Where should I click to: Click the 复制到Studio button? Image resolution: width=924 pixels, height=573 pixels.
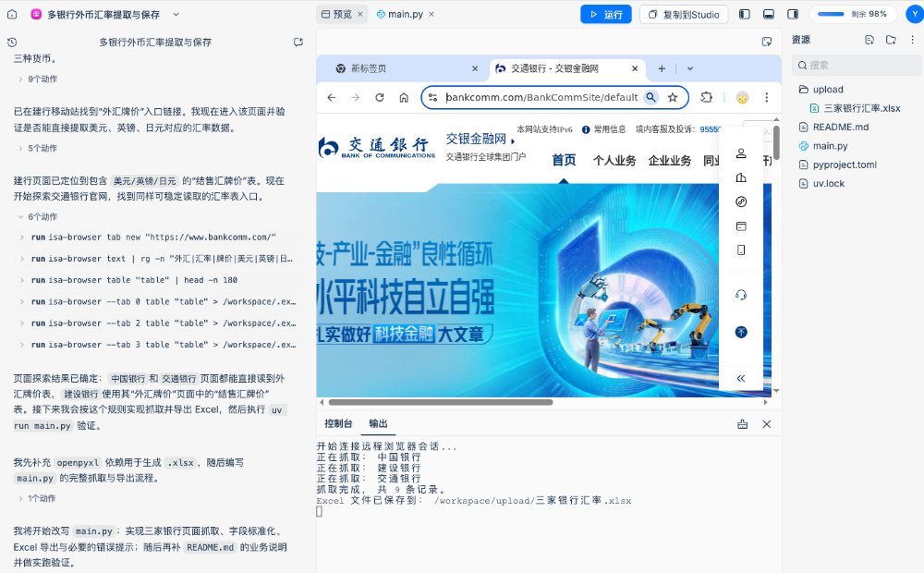click(x=684, y=14)
